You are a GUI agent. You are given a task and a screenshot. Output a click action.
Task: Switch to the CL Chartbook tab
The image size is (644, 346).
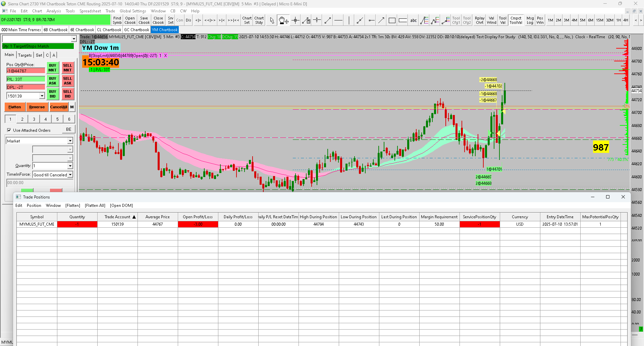(109, 30)
